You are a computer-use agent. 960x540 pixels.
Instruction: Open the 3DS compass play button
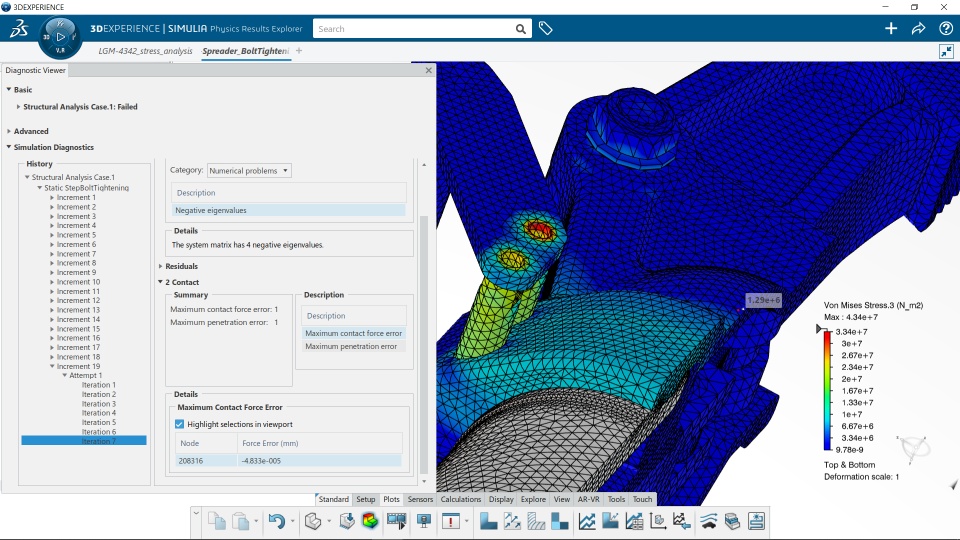coord(60,37)
